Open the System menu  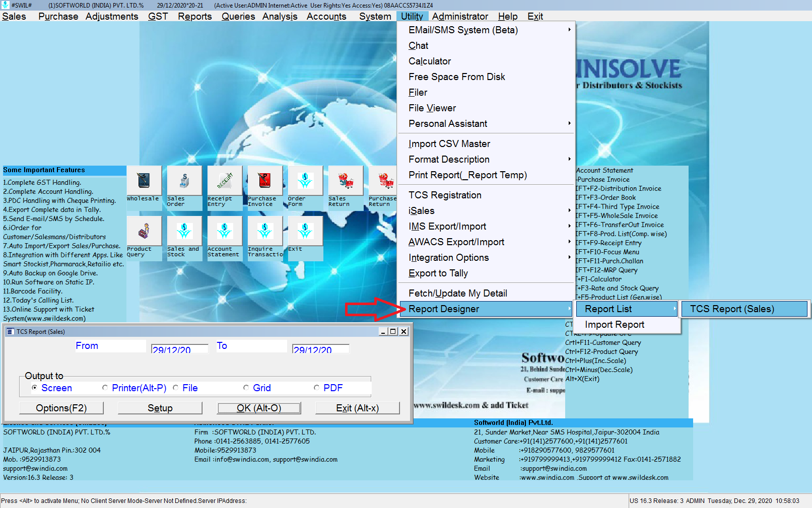point(375,16)
